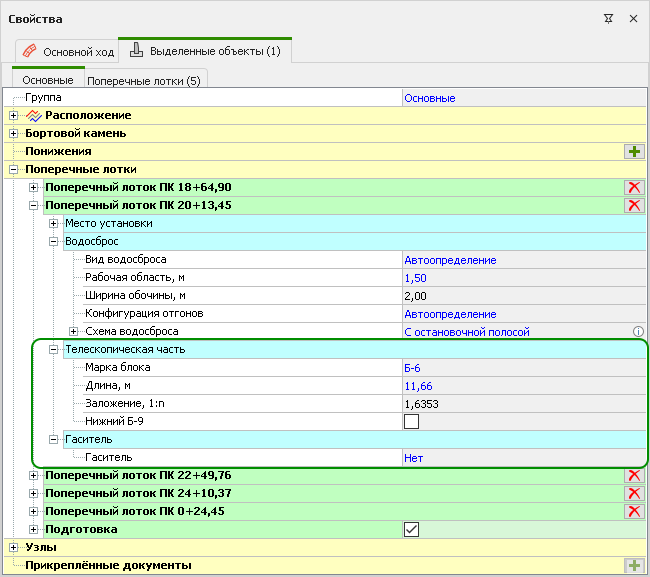
Task: Expand the Узлы section
Action: coord(13,547)
